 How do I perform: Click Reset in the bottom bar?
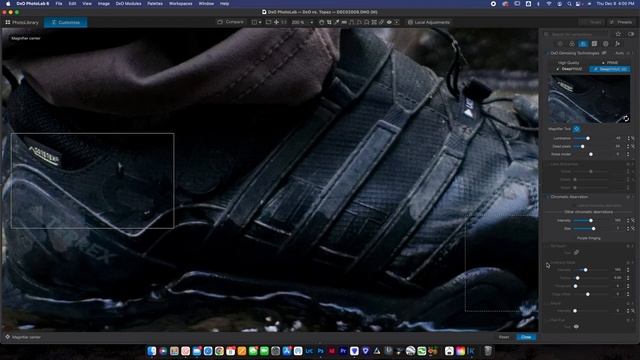504,337
